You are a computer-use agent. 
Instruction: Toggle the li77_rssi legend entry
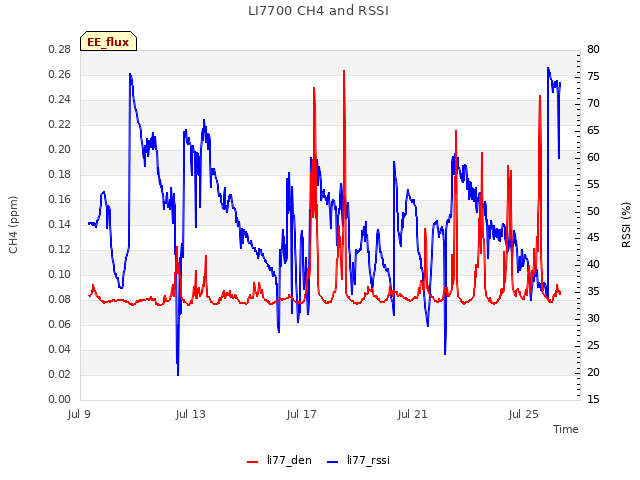click(x=358, y=460)
